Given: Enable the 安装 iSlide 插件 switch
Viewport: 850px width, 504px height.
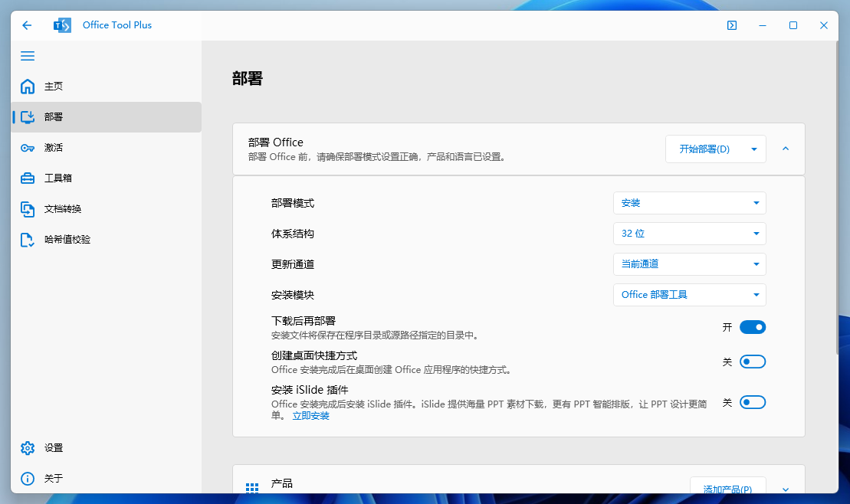Looking at the screenshot, I should coord(753,402).
